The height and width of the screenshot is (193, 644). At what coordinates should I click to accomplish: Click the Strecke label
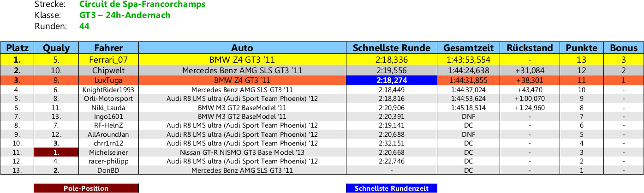[50, 5]
